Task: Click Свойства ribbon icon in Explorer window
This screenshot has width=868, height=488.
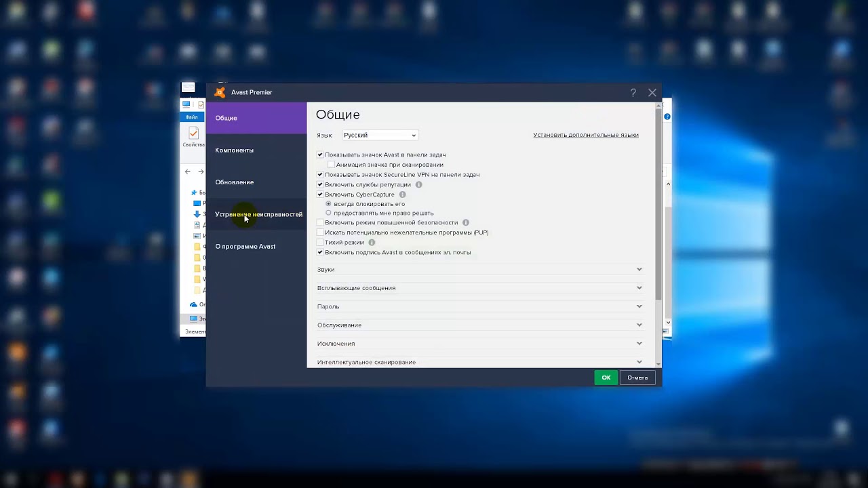Action: [x=194, y=136]
